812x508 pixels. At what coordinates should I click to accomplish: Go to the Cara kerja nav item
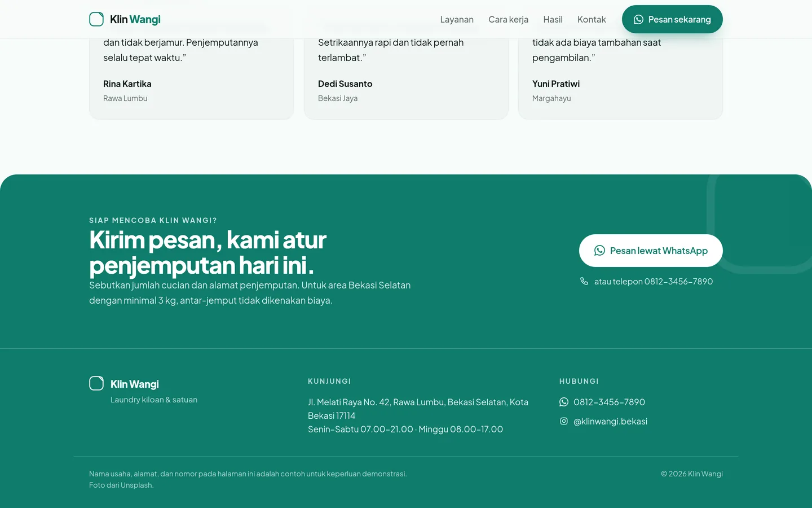point(509,19)
